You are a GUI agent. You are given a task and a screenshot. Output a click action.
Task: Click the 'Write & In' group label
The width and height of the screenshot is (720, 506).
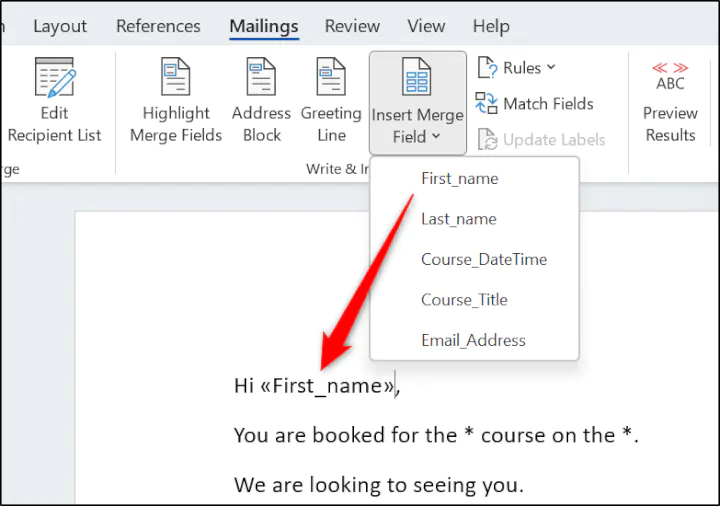(338, 169)
